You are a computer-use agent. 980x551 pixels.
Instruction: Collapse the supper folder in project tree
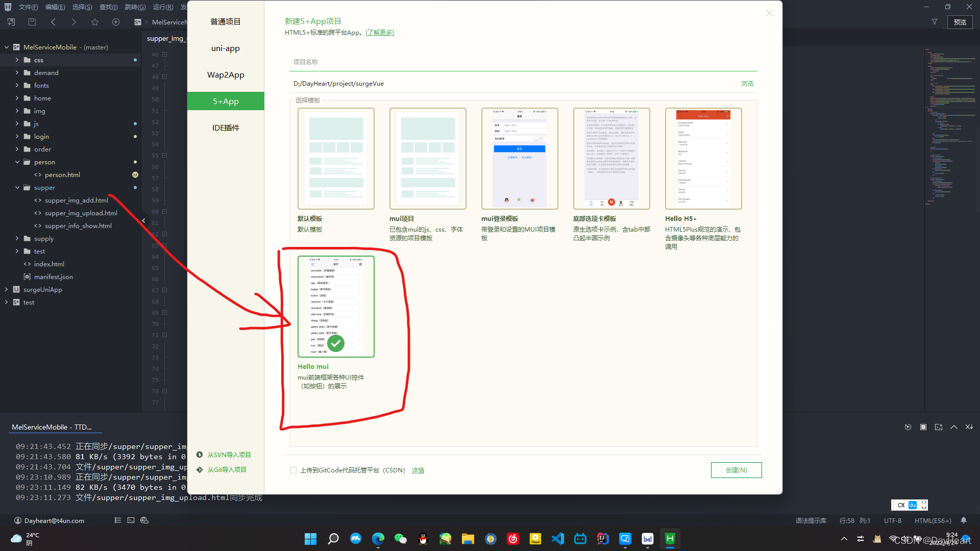(x=17, y=187)
